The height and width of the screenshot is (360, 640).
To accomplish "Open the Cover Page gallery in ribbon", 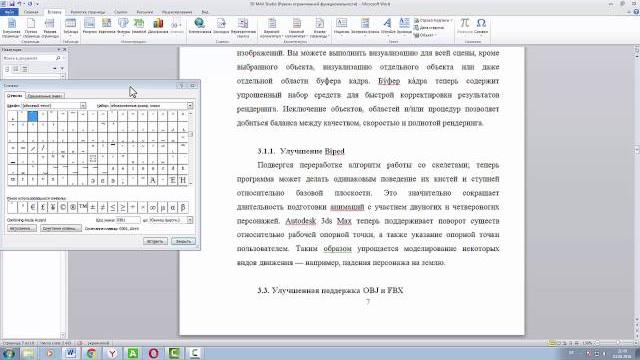I will [x=11, y=28].
